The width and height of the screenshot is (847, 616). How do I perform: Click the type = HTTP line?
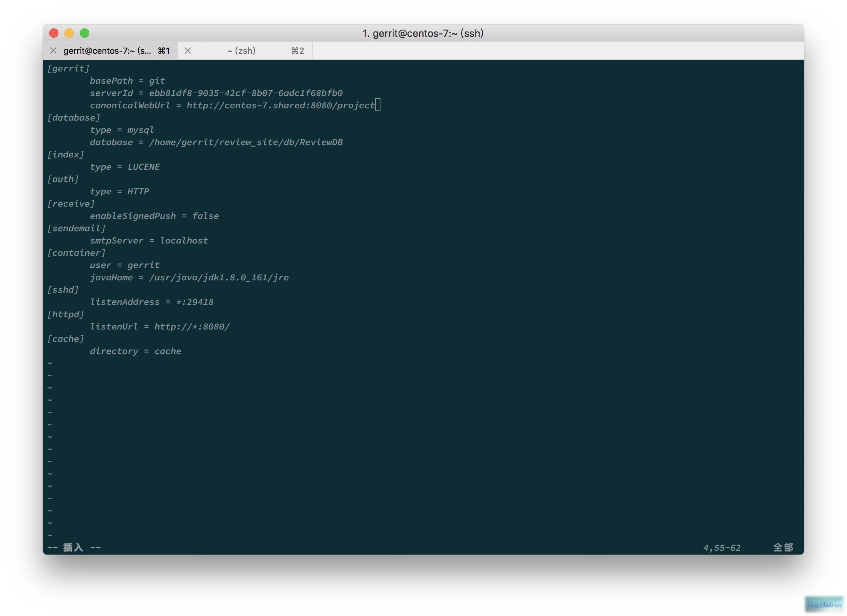click(x=120, y=192)
